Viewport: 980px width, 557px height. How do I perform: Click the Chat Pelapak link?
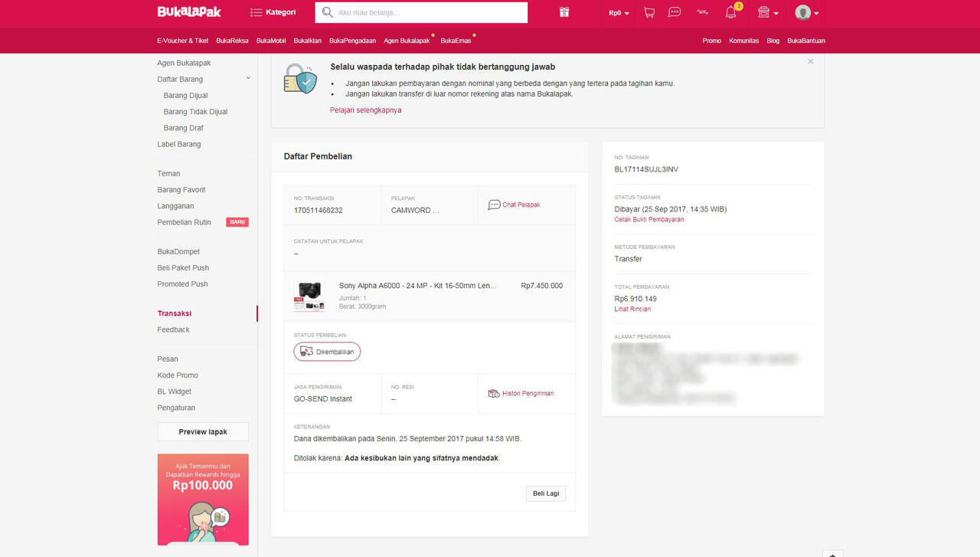(x=514, y=205)
